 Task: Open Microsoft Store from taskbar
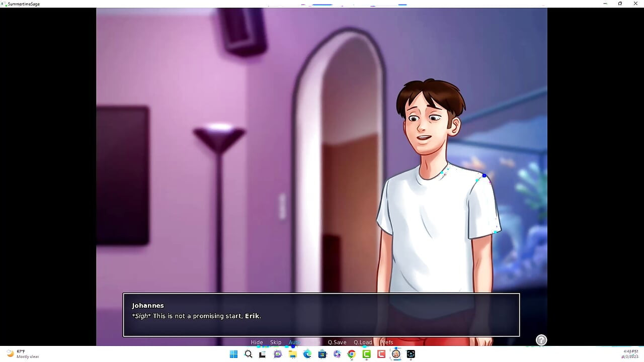coord(322,354)
